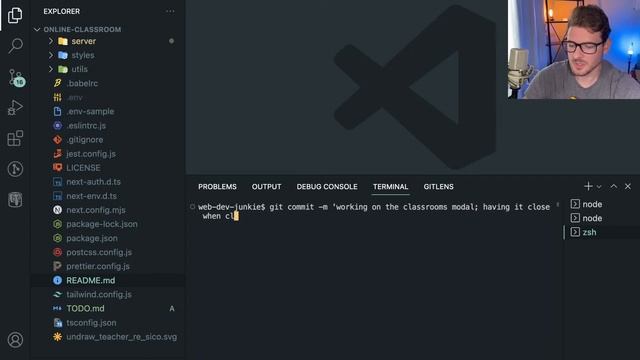This screenshot has width=640, height=360.
Task: Open Explorer more actions ellipsis
Action: [170, 11]
